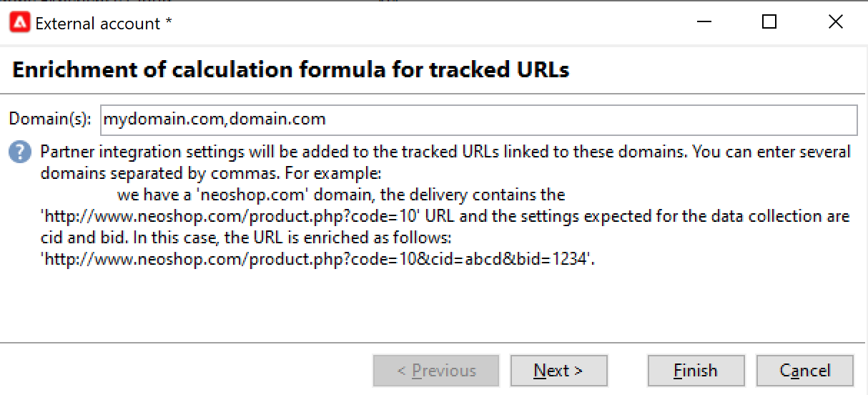Click the "External account *" window title
Viewport: 868px width, 395px height.
(x=103, y=24)
